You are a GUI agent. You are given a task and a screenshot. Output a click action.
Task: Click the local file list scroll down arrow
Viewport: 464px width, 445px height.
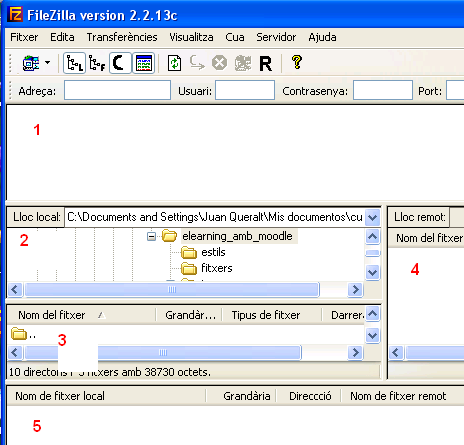pyautogui.click(x=372, y=335)
